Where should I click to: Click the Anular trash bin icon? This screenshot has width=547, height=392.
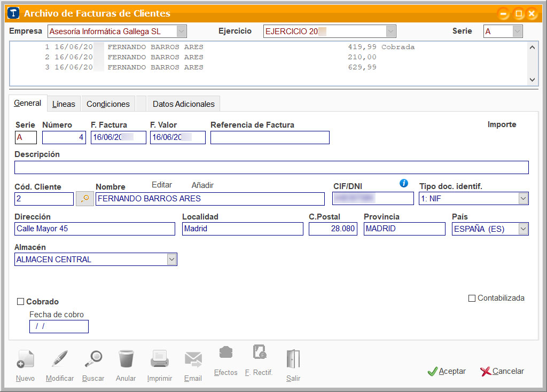pyautogui.click(x=126, y=359)
